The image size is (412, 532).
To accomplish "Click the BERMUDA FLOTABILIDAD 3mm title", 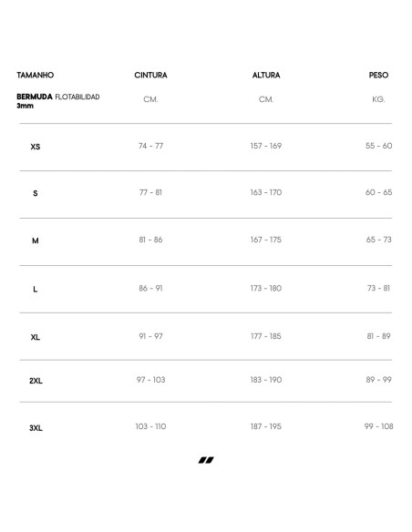I will point(58,101).
